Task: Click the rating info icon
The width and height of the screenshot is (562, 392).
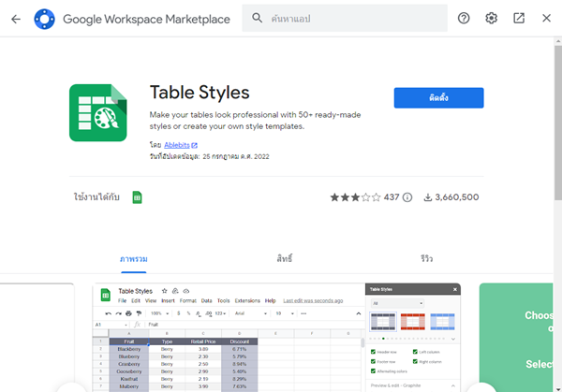Action: click(407, 197)
